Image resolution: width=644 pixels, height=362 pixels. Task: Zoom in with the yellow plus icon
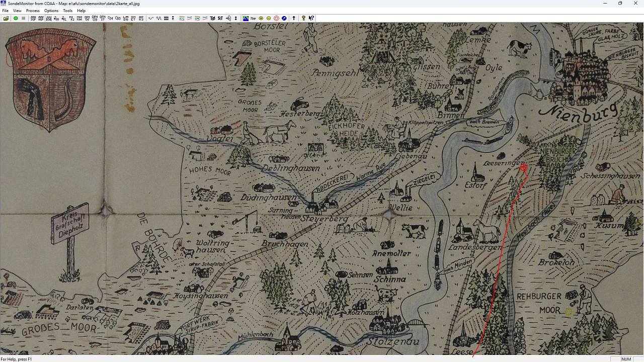tap(261, 18)
